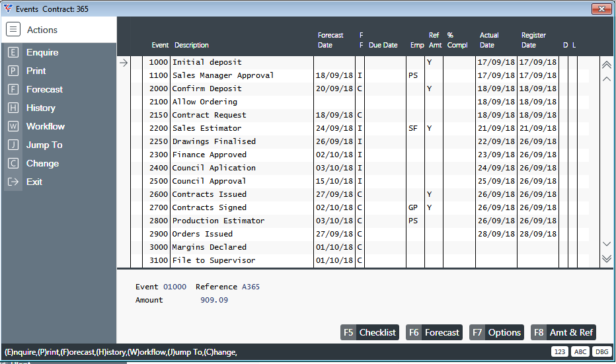Click the Description column header
616x364 pixels.
pyautogui.click(x=191, y=45)
